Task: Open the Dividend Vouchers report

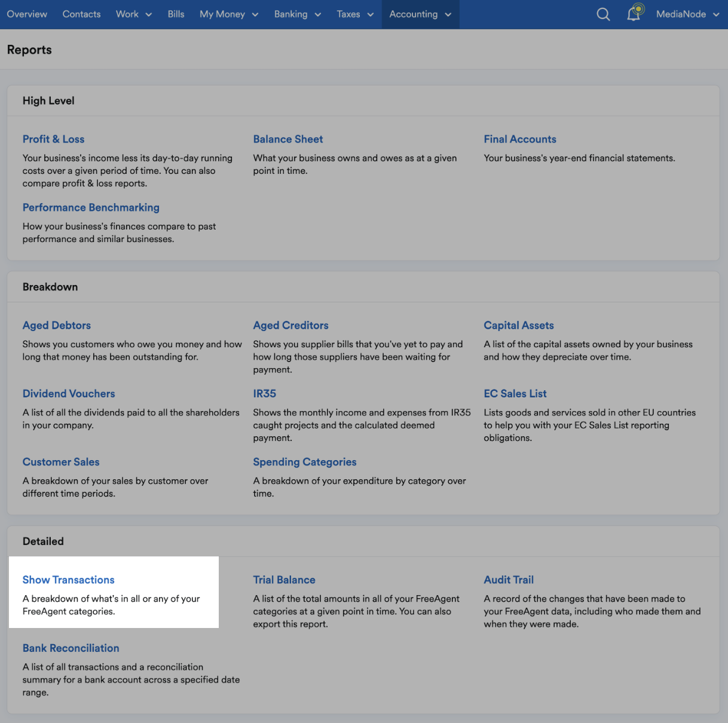Action: (x=69, y=394)
